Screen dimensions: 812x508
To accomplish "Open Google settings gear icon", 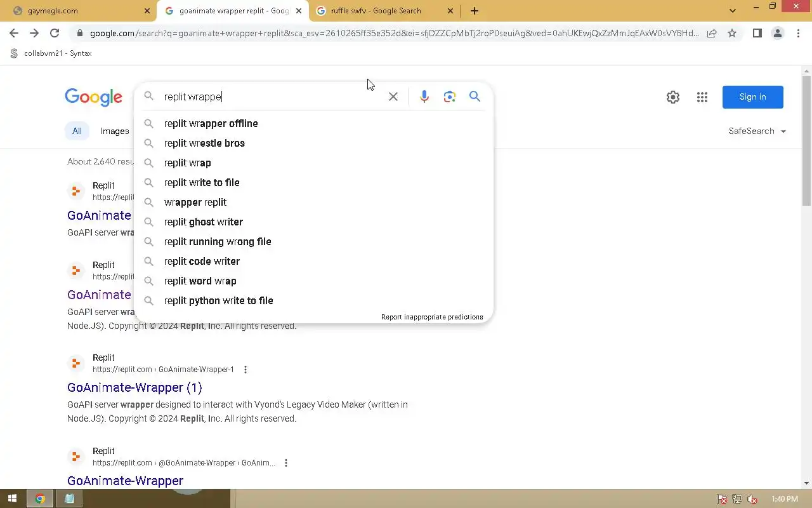I will [673, 97].
